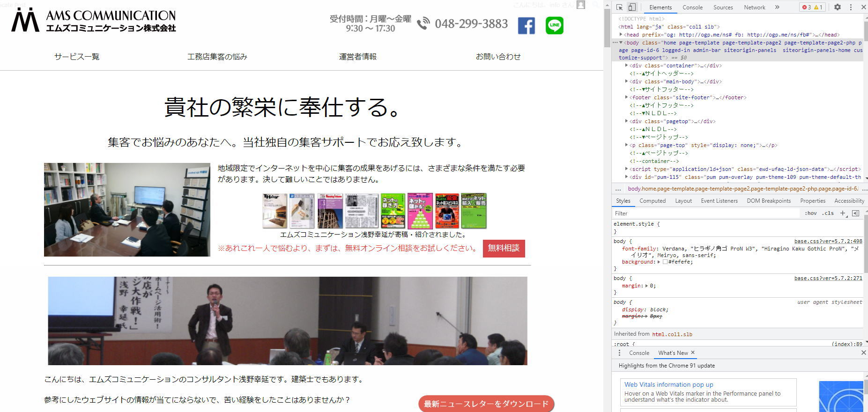Expand the div class container node
This screenshot has height=412, width=868.
point(627,66)
